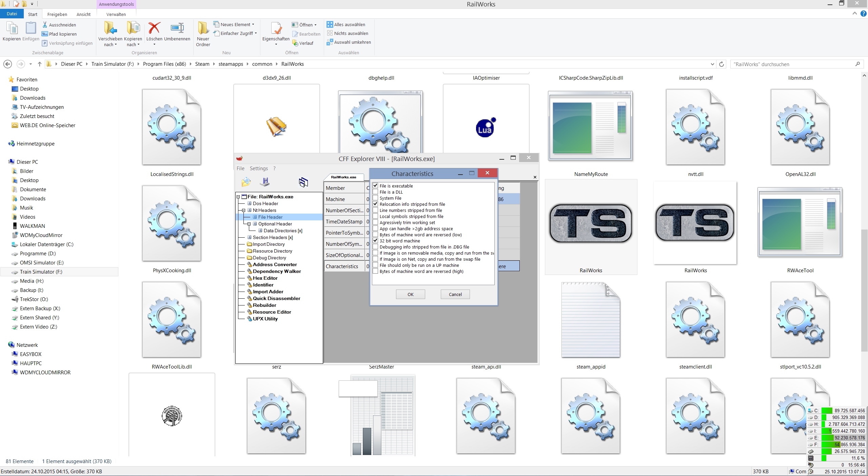The height and width of the screenshot is (476, 868).
Task: Click the Eigenschaften properties icon
Action: (276, 28)
